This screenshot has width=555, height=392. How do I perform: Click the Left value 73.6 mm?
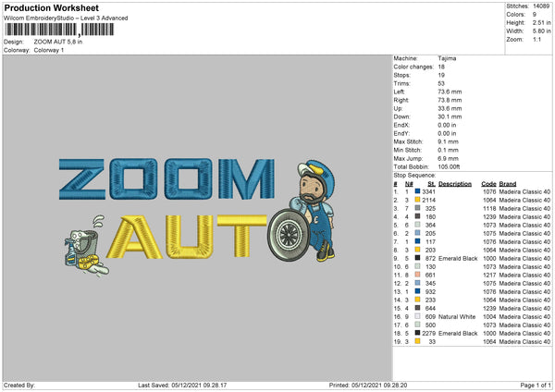pyautogui.click(x=450, y=92)
